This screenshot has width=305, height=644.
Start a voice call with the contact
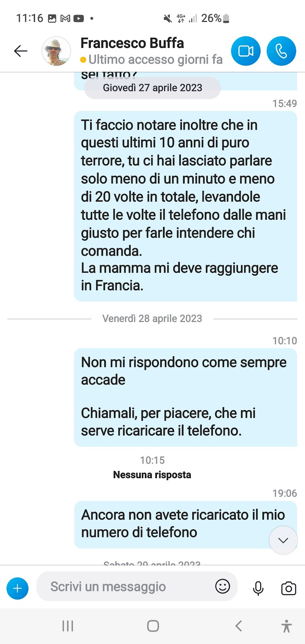pos(281,51)
